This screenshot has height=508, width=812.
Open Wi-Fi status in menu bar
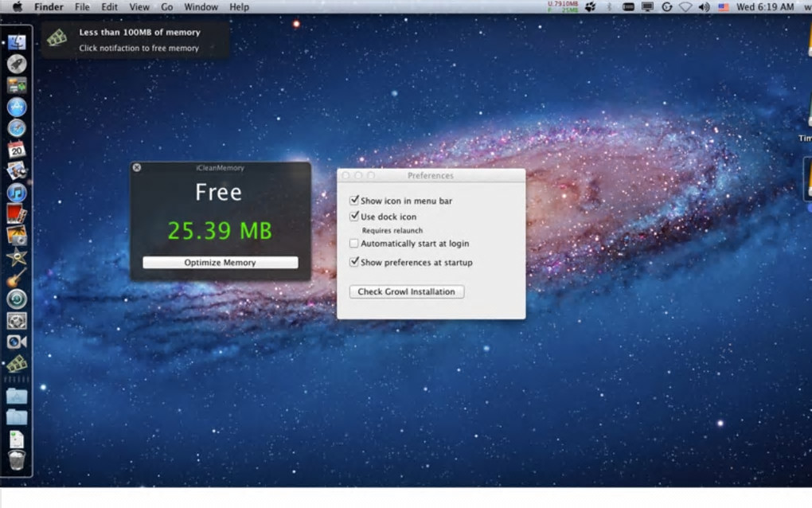pyautogui.click(x=685, y=6)
